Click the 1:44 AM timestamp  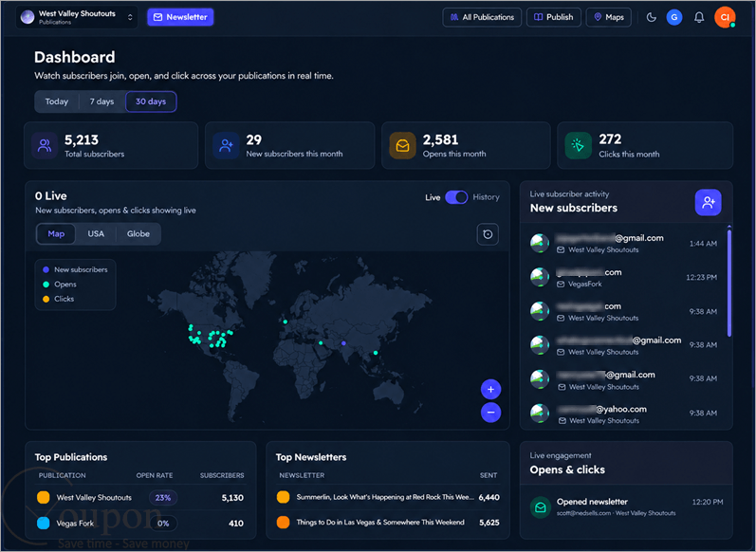tap(703, 244)
